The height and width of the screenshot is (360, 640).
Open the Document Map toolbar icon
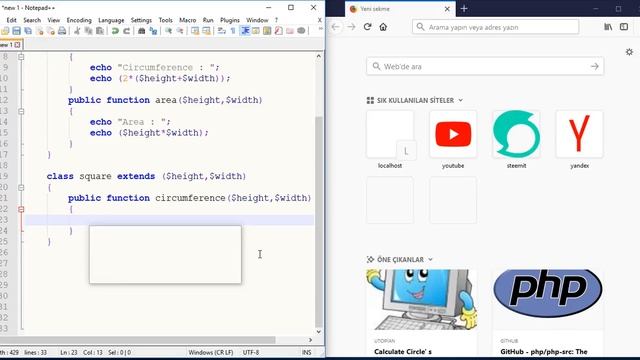click(267, 31)
